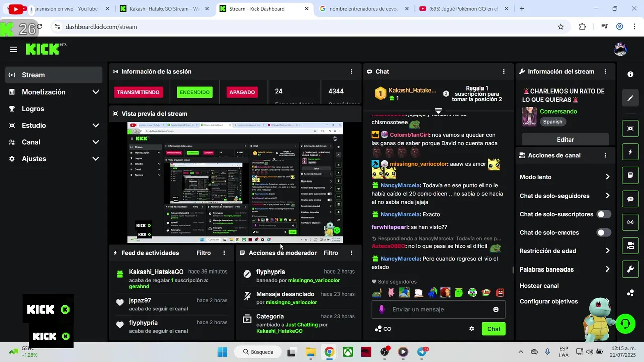The width and height of the screenshot is (644, 362).
Task: Select Stream in the sidebar
Action: (53, 75)
